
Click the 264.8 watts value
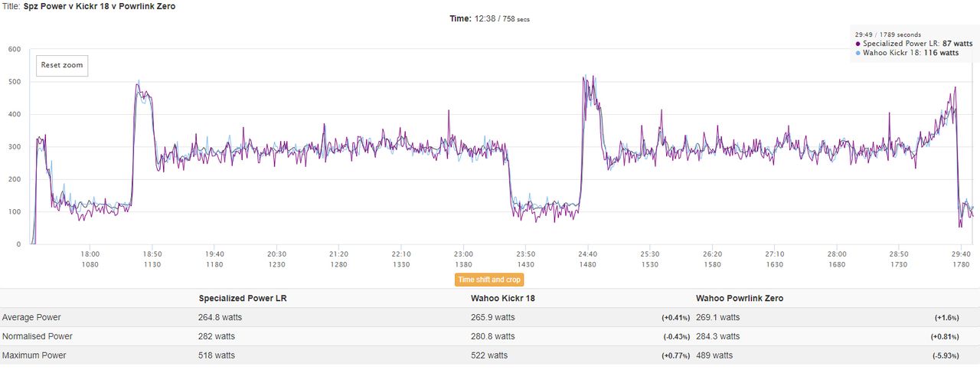click(220, 317)
